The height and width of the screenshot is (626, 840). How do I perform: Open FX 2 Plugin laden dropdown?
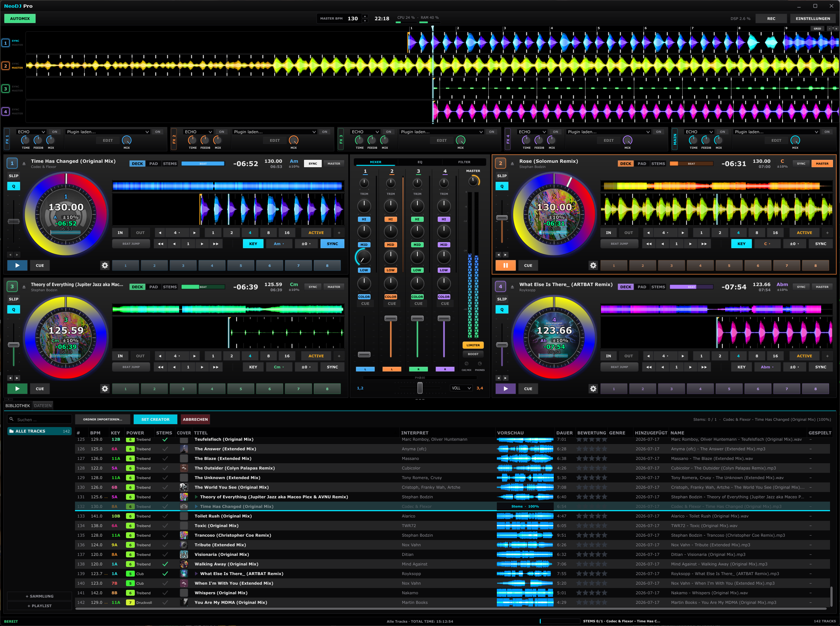(274, 132)
